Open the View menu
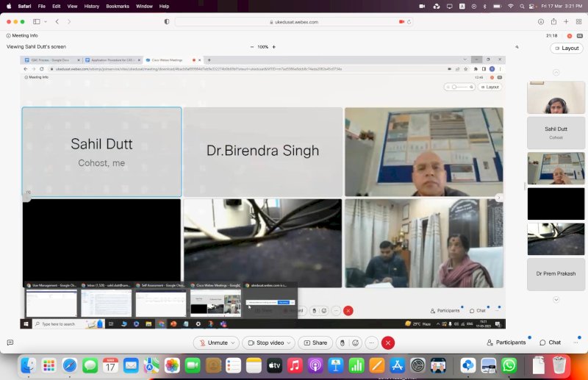Viewport: 588px width, 380px height. 72,6
